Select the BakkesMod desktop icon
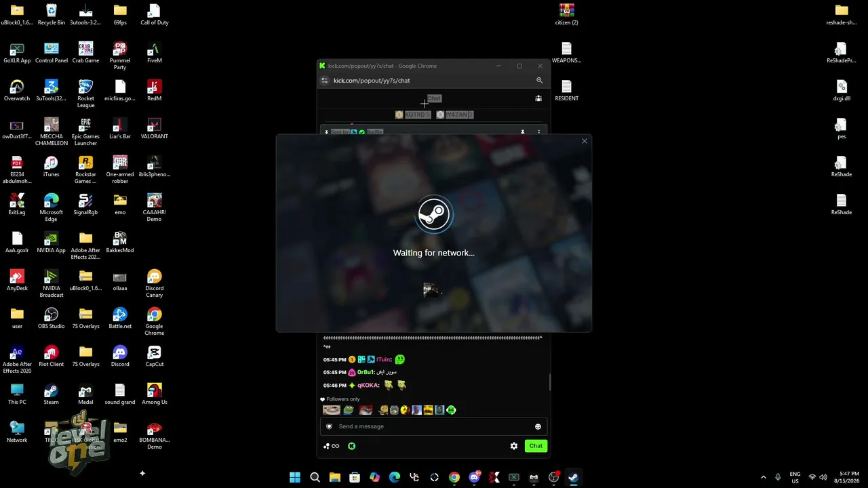 pos(120,242)
